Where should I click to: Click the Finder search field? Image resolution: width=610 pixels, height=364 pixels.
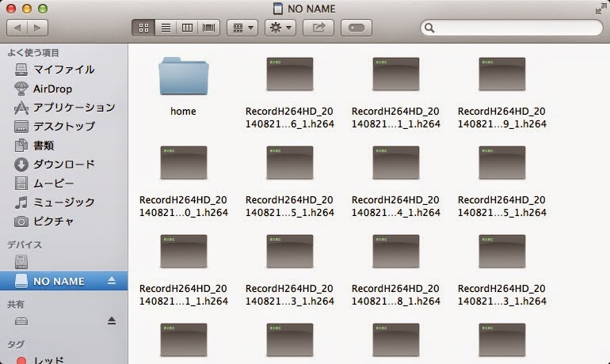pos(511,28)
